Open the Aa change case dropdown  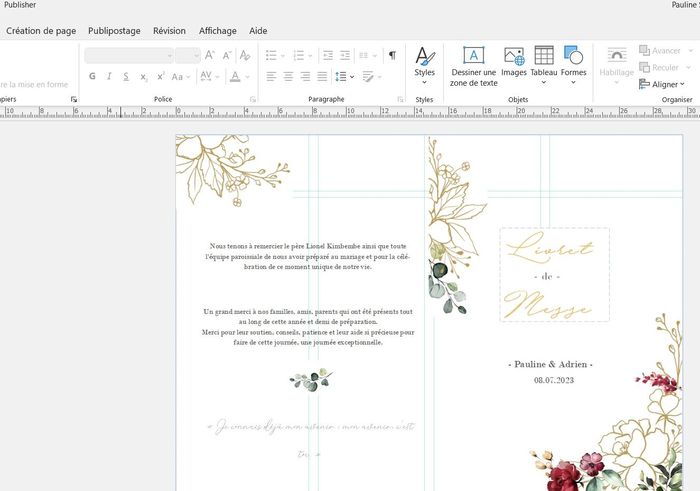coord(180,77)
